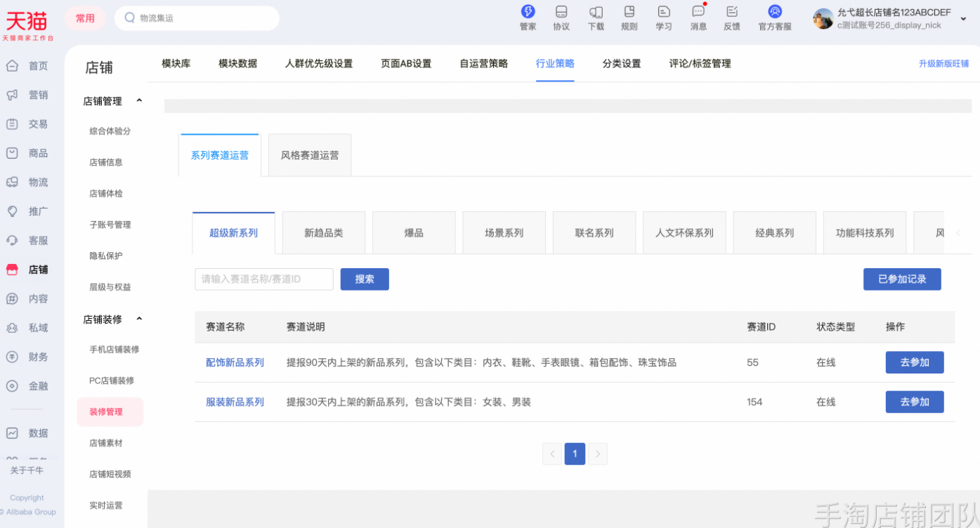Viewport: 980px width, 528px height.
Task: Collapse the 店铺装修 section
Action: pos(139,319)
